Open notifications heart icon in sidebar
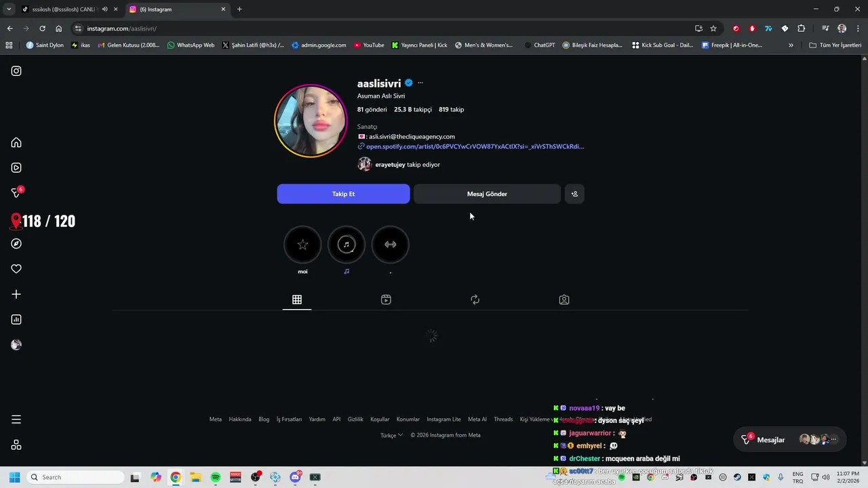Image resolution: width=868 pixels, height=488 pixels. coord(16,269)
